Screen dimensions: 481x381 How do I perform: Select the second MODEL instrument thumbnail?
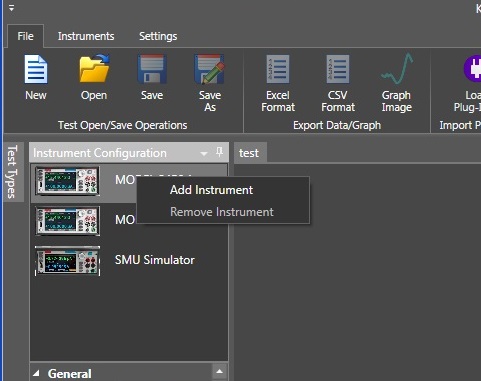click(67, 221)
